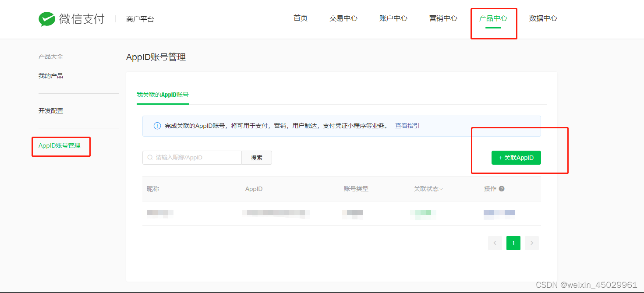
Task: Focus the 昵称/AppID search input field
Action: tap(192, 158)
